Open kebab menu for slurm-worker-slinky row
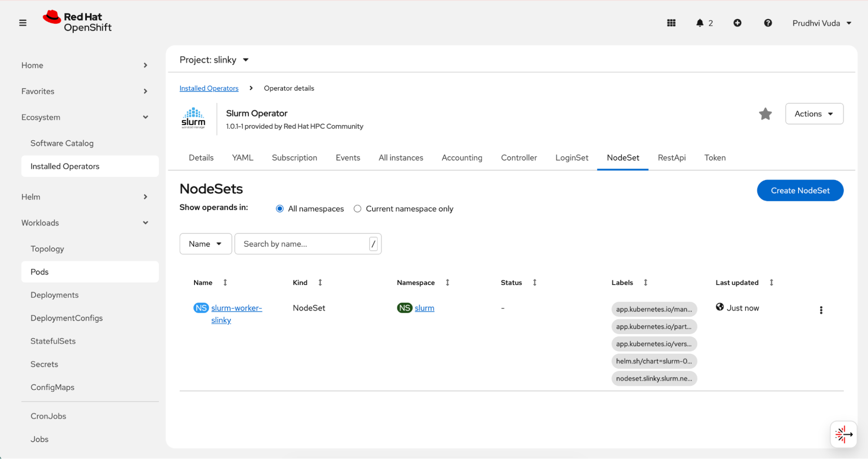Viewport: 868px width, 459px height. coord(821,310)
